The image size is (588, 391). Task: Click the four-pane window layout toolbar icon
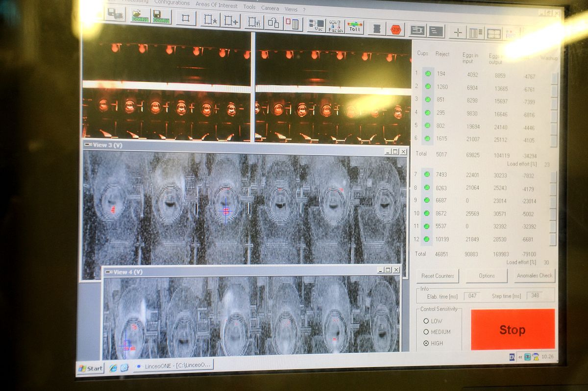[494, 34]
